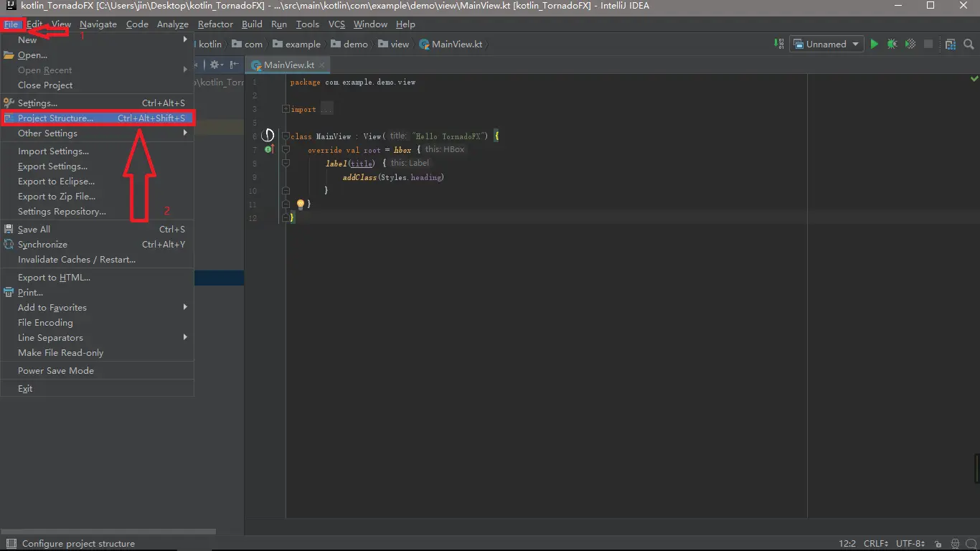Click the TornadoFX gutter icon on line 6
This screenshot has height=551, width=980.
point(268,135)
